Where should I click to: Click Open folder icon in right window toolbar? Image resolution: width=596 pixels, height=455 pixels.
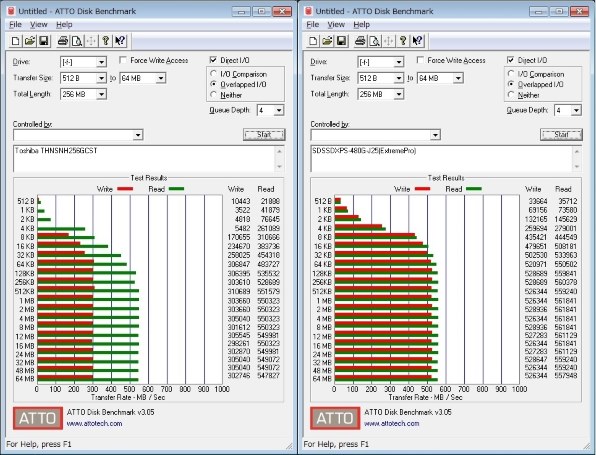327,41
